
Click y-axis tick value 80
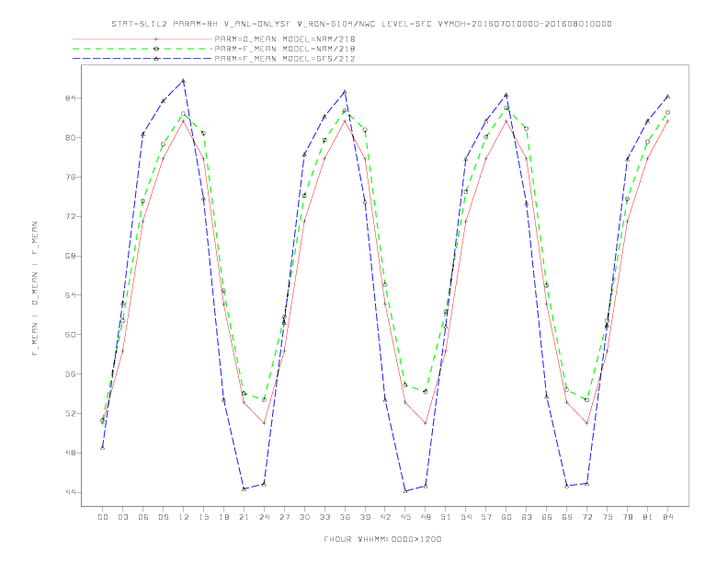[72, 137]
